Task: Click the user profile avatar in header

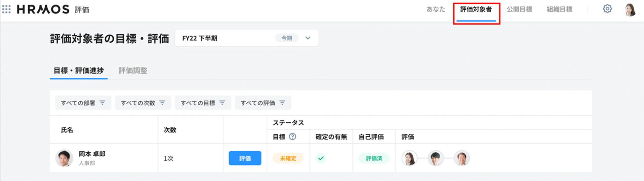Action: 630,10
